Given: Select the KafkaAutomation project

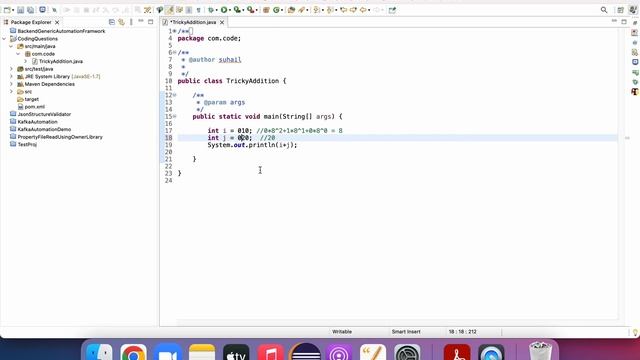Looking at the screenshot, I should 37,122.
